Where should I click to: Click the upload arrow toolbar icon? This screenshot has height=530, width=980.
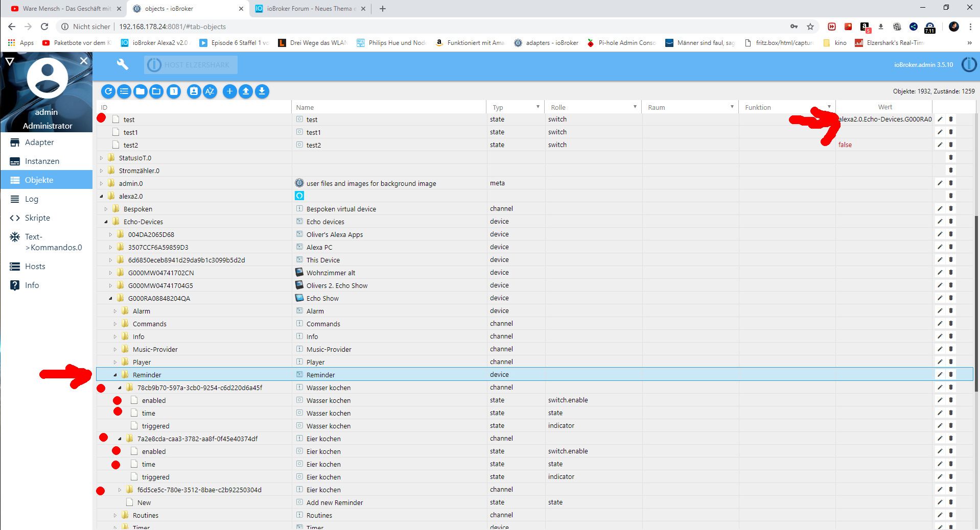pos(246,91)
